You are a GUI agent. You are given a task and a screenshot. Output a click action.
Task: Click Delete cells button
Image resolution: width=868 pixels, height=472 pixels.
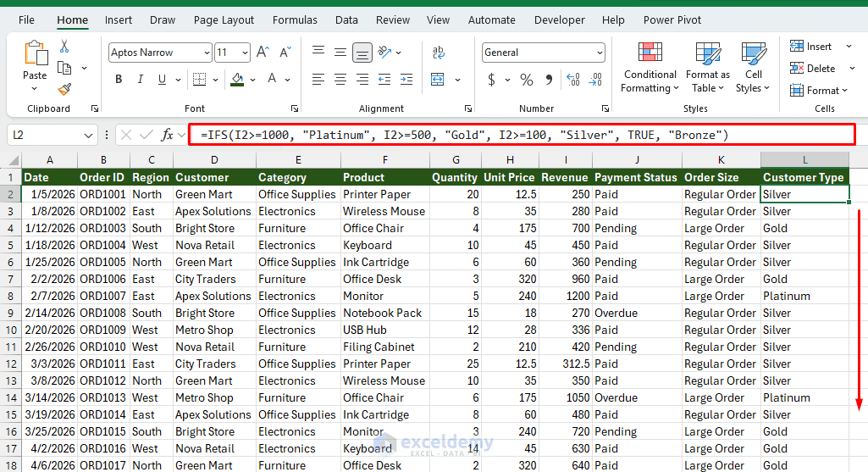[813, 68]
